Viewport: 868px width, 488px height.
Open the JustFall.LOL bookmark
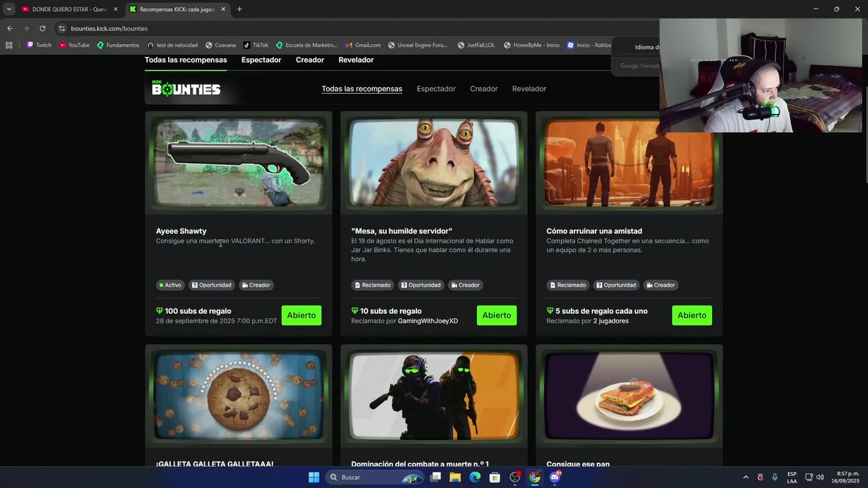tap(476, 45)
